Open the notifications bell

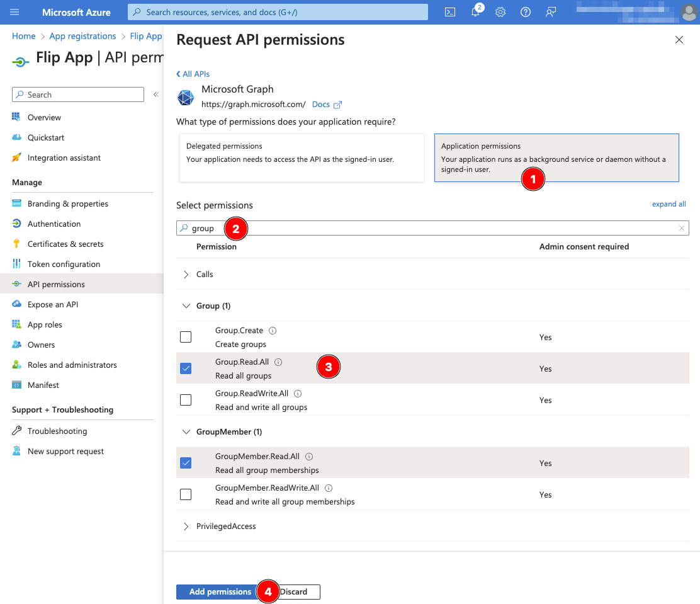coord(475,12)
